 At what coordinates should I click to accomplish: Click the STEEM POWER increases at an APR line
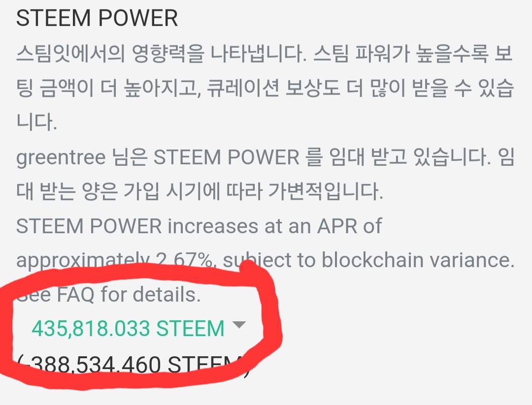tap(199, 226)
